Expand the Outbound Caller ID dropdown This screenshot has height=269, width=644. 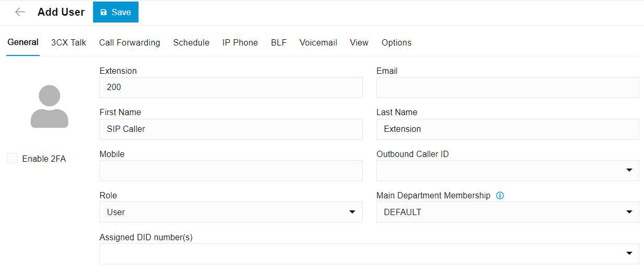coord(508,171)
